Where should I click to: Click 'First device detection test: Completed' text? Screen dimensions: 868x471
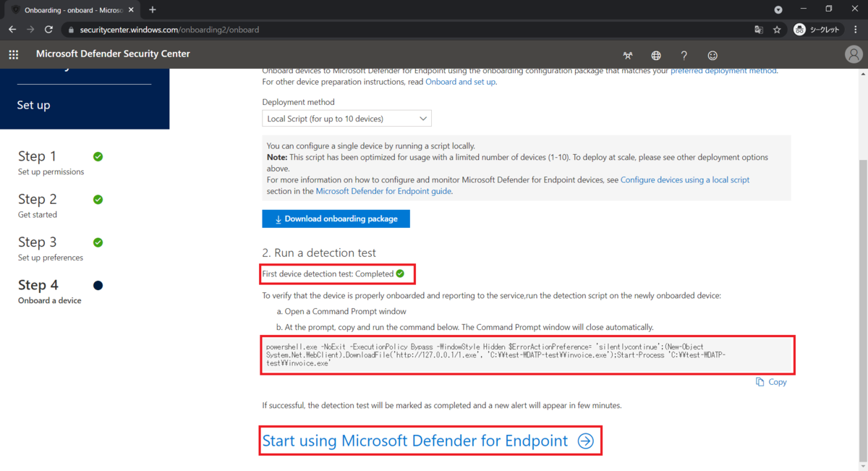(328, 274)
